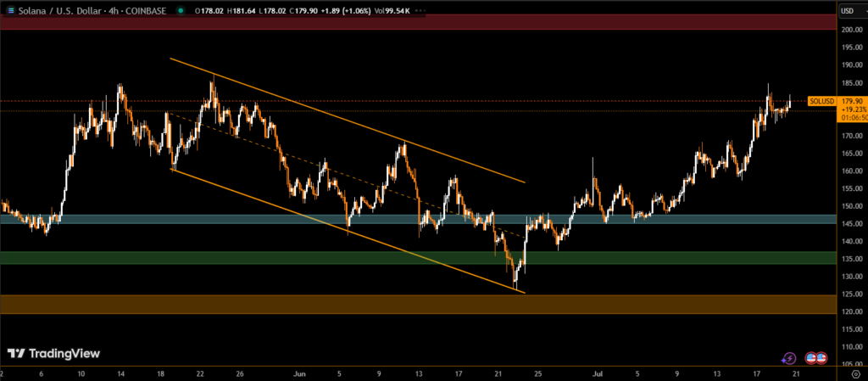Click the SOLUSD price label tag

(821, 101)
